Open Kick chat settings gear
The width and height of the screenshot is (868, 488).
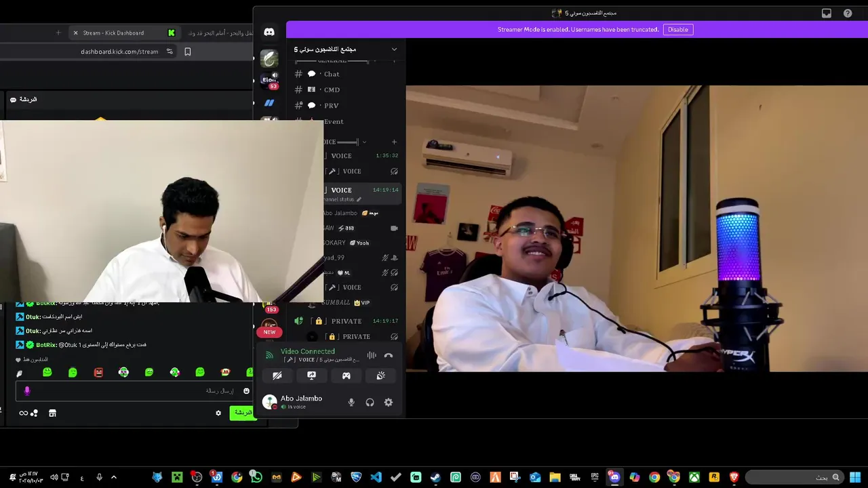pos(218,413)
